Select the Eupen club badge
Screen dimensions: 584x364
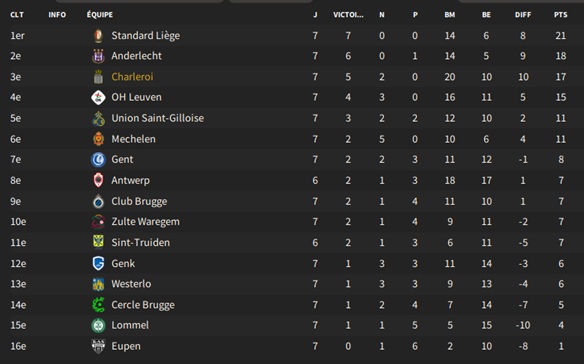98,346
